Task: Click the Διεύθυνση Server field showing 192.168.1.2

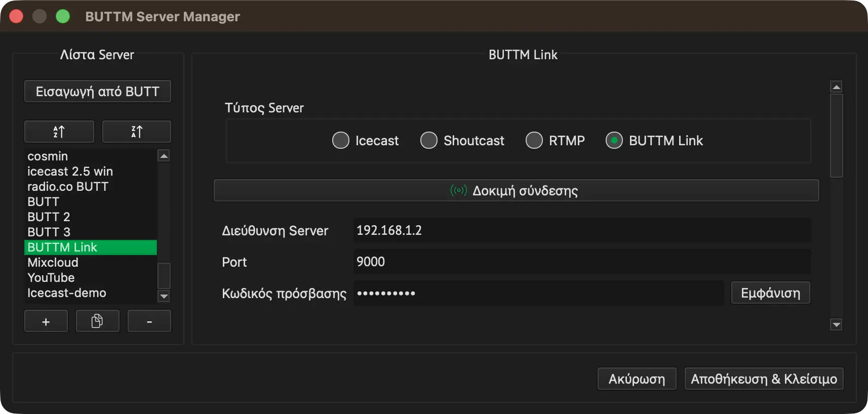Action: tap(582, 230)
